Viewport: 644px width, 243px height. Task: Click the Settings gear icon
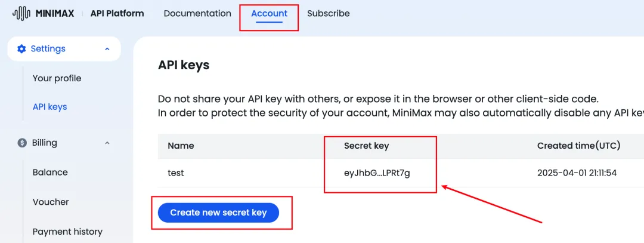[x=21, y=49]
